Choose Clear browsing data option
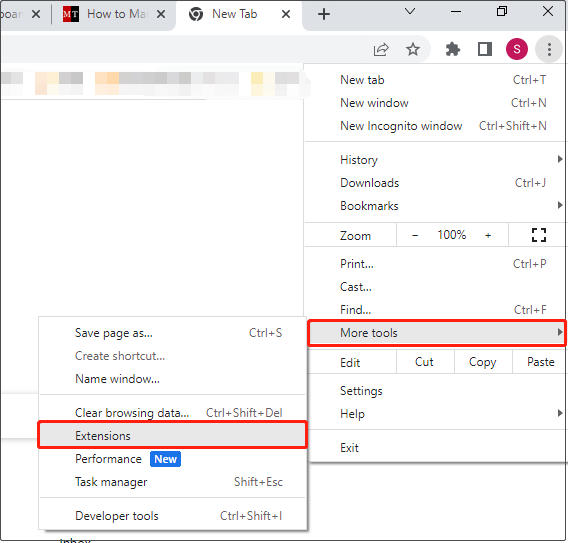 coord(172,413)
